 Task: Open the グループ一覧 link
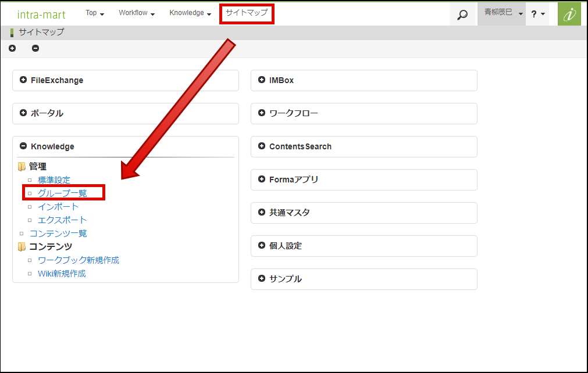pos(62,193)
